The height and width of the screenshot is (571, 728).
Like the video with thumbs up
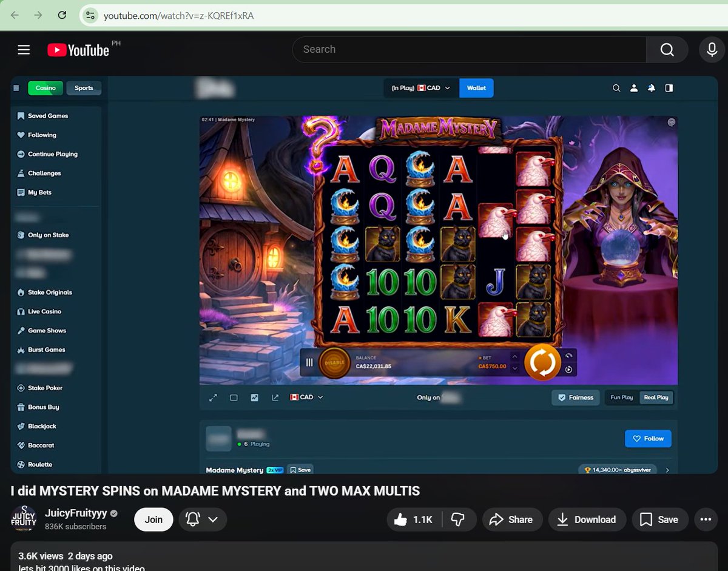(x=414, y=519)
